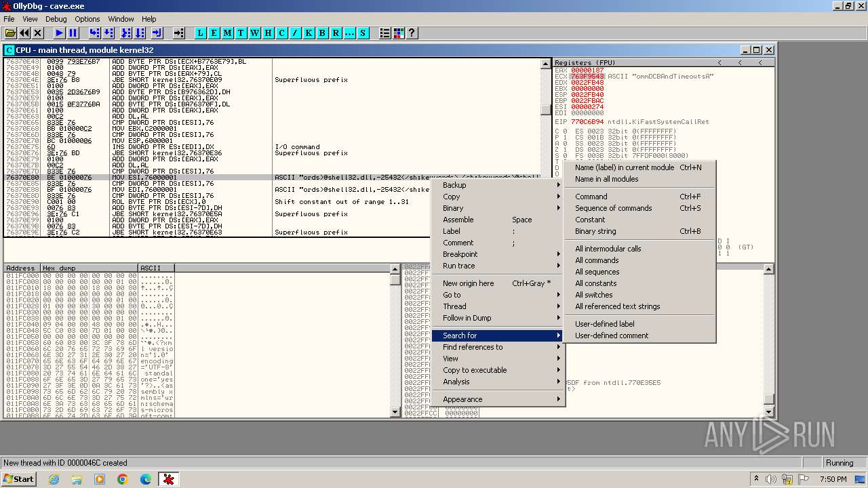Open the Log window with L button
The width and height of the screenshot is (868, 488).
[200, 33]
